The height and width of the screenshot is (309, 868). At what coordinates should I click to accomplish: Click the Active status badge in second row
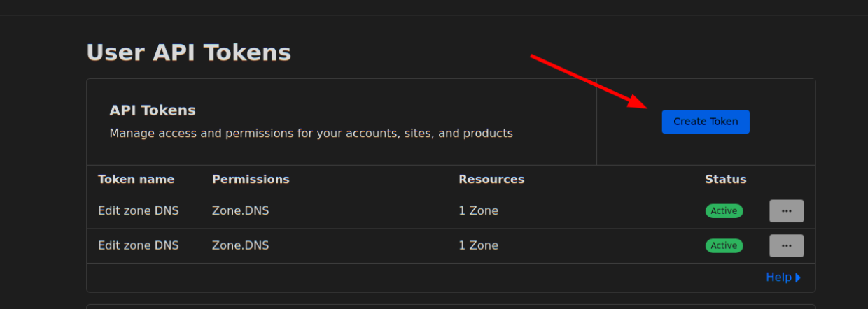click(x=724, y=245)
